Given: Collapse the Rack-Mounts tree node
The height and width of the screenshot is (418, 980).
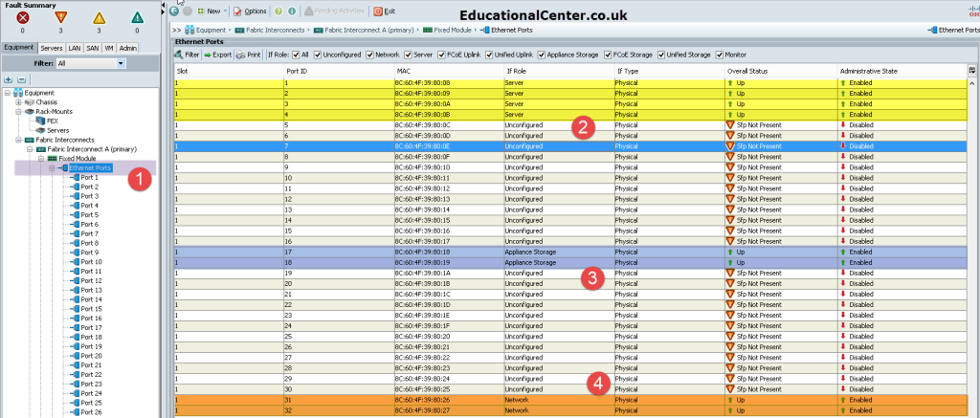Looking at the screenshot, I should point(18,112).
